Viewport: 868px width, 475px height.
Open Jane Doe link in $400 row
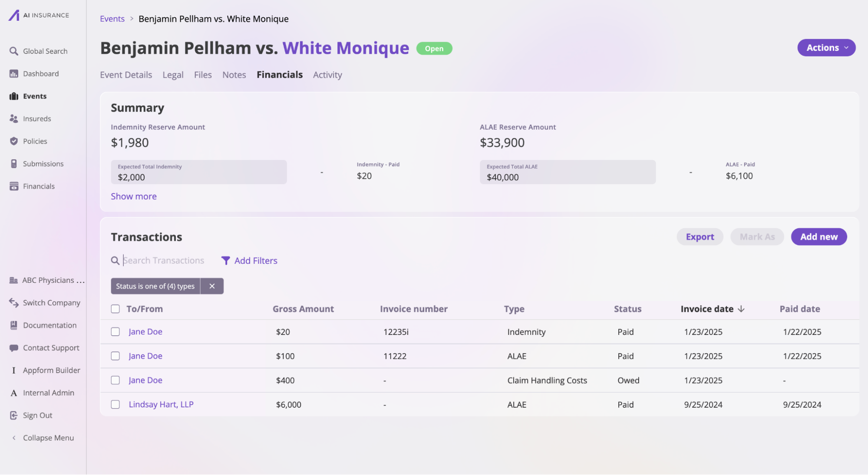coord(145,380)
